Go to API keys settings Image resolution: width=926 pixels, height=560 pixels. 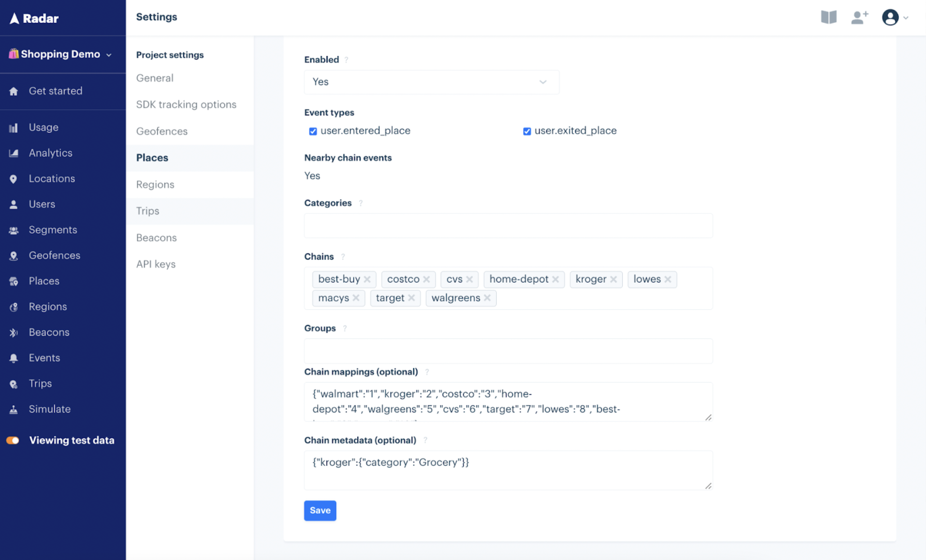click(x=156, y=264)
